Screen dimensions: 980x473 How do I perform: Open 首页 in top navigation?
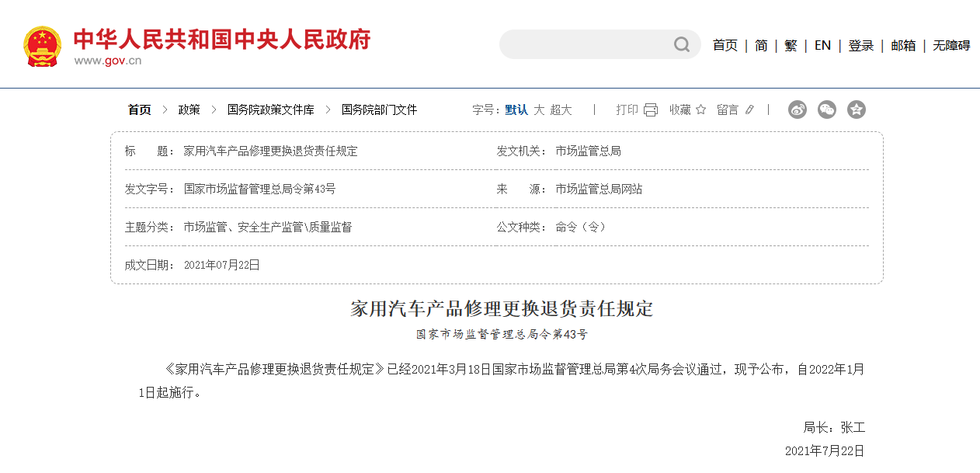point(725,46)
